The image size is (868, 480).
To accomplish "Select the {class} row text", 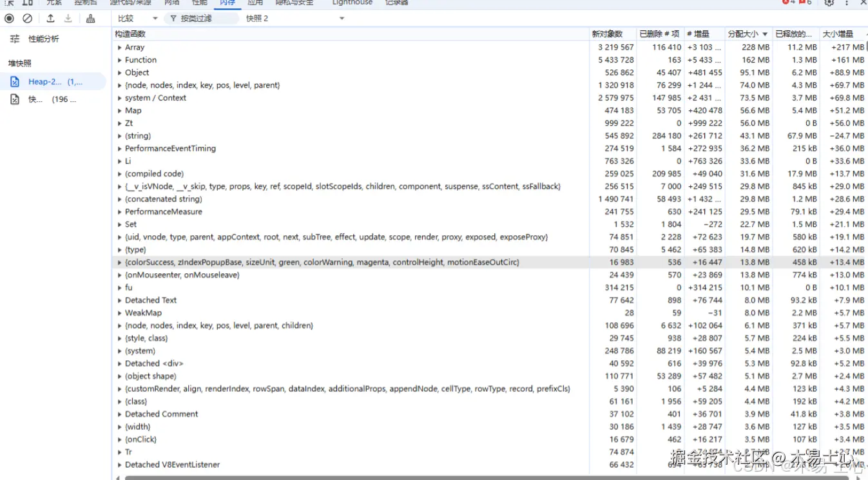I will coord(136,401).
